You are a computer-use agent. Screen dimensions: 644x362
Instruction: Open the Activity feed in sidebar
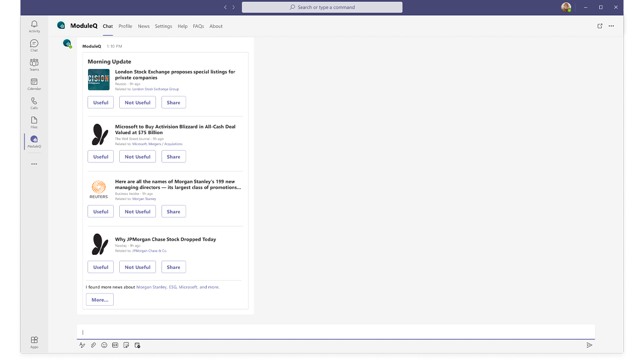(x=34, y=27)
